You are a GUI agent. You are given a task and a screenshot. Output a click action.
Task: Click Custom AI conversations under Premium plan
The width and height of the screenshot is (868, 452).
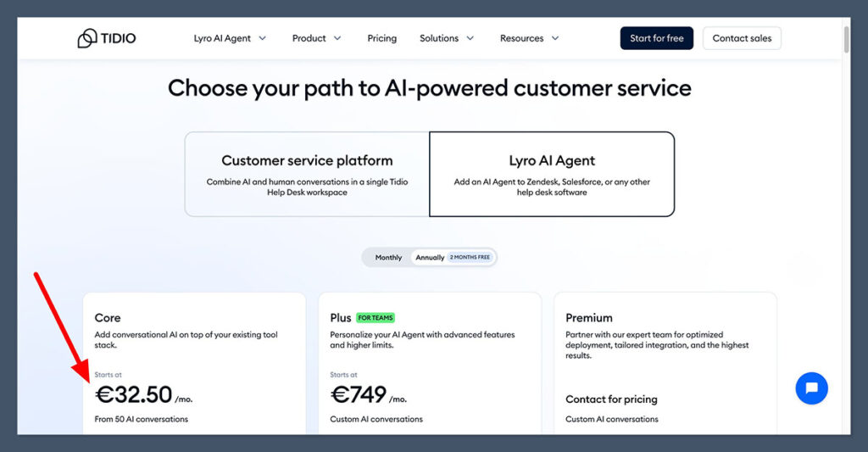tap(612, 419)
